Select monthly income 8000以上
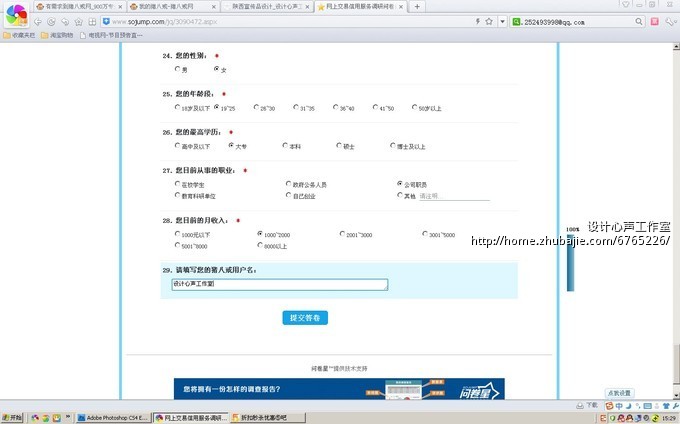 260,245
